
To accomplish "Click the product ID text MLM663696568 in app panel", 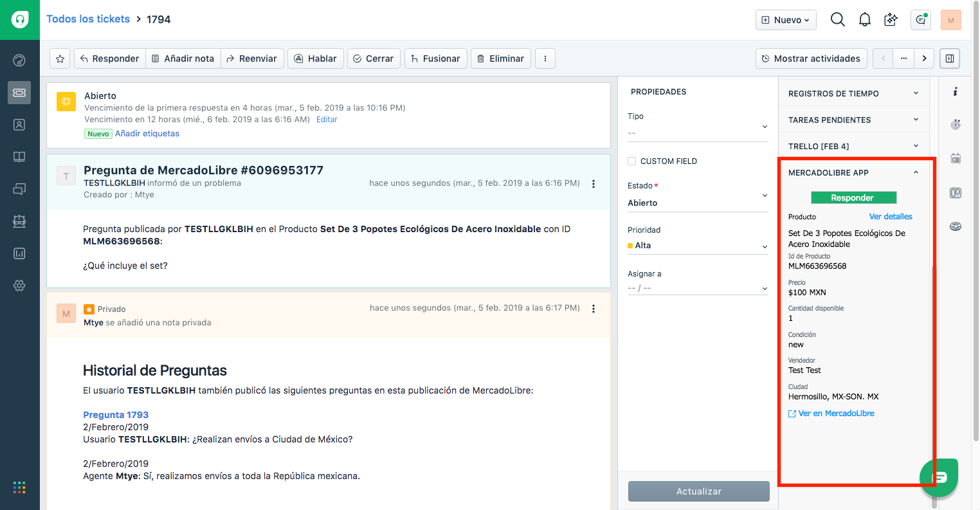I will pyautogui.click(x=817, y=266).
